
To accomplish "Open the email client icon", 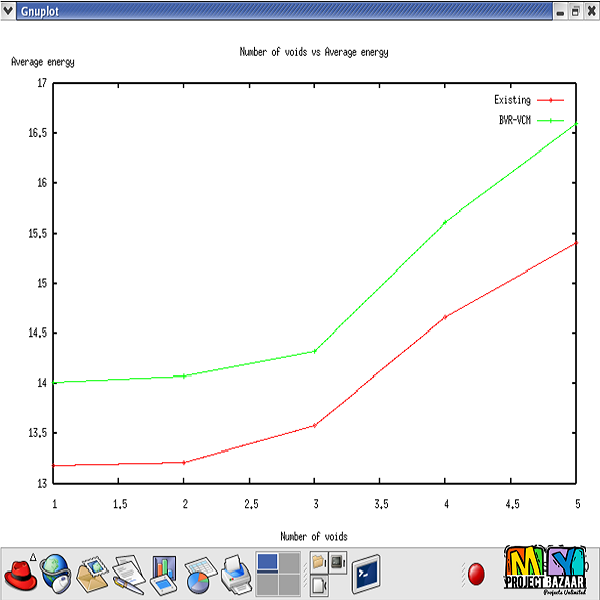I will click(93, 574).
